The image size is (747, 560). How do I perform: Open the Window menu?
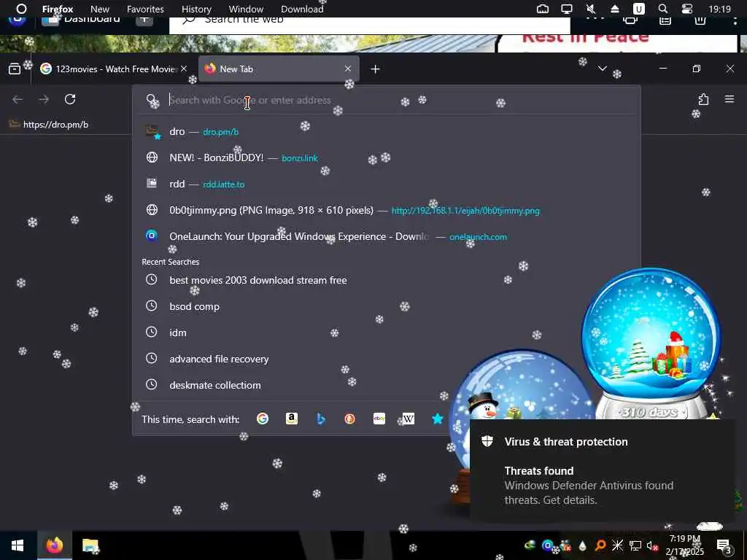pos(246,9)
